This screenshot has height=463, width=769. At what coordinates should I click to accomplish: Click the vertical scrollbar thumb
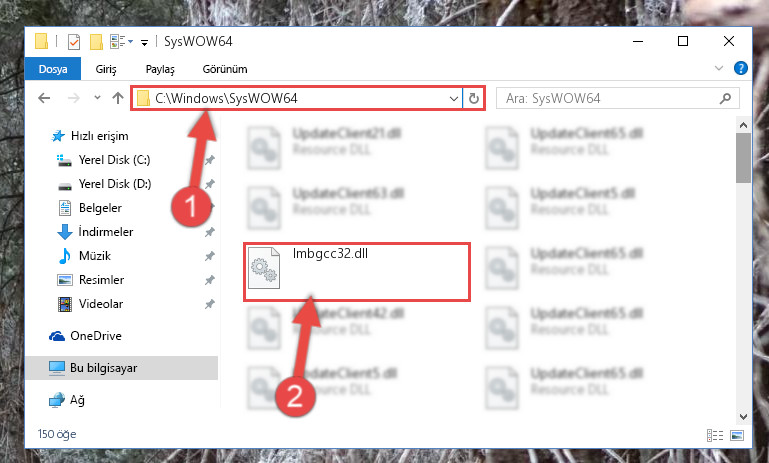coord(743,157)
